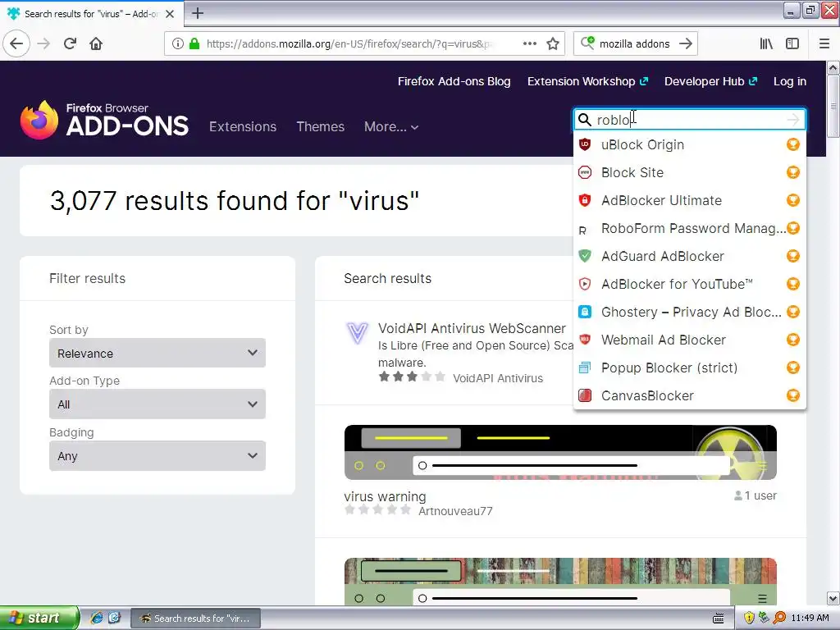Click the Internet Explorer quick launch icon
Image resolution: width=840 pixels, height=630 pixels.
pyautogui.click(x=97, y=619)
